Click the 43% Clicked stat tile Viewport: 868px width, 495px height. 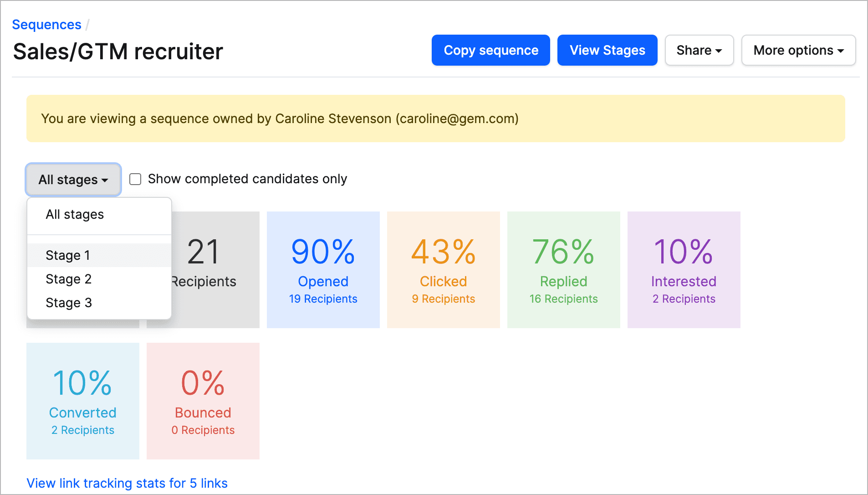[443, 269]
